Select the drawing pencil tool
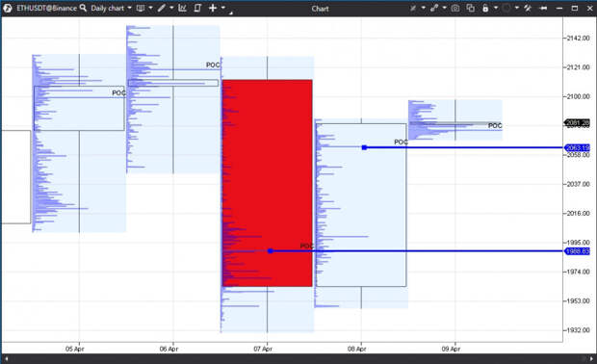 click(x=162, y=8)
